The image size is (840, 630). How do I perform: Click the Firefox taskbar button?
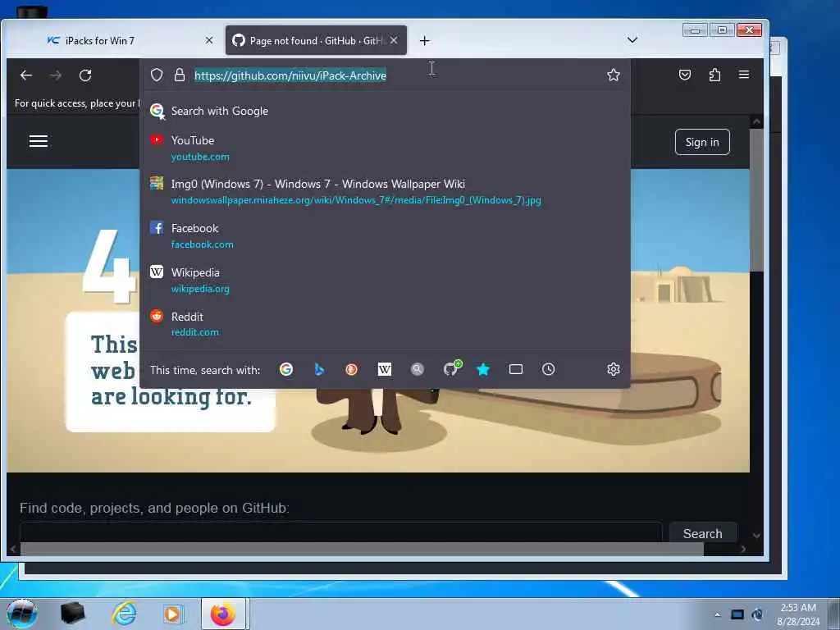click(223, 614)
